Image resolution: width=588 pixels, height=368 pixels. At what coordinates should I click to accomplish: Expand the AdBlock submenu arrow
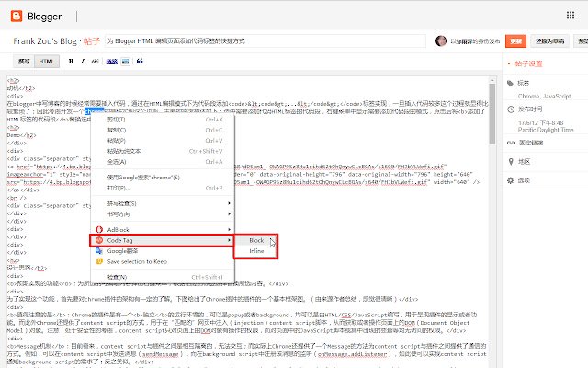229,229
